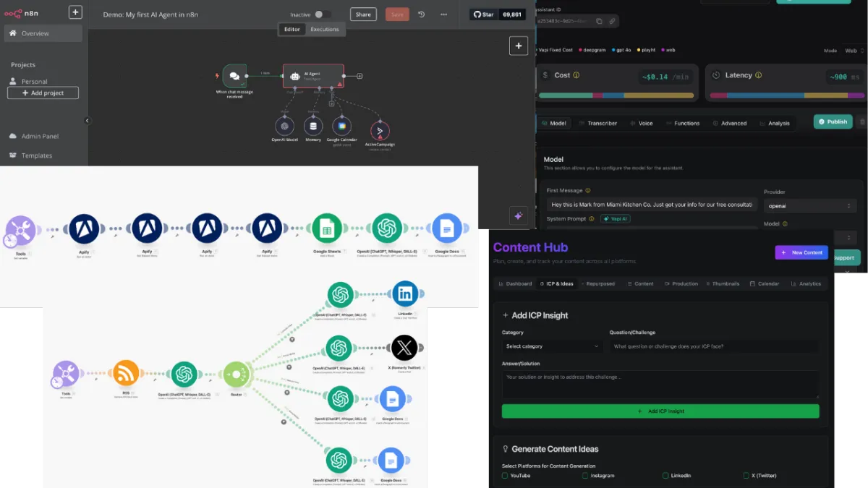Image resolution: width=868 pixels, height=488 pixels.
Task: Open the Select category dropdown
Action: point(552,346)
